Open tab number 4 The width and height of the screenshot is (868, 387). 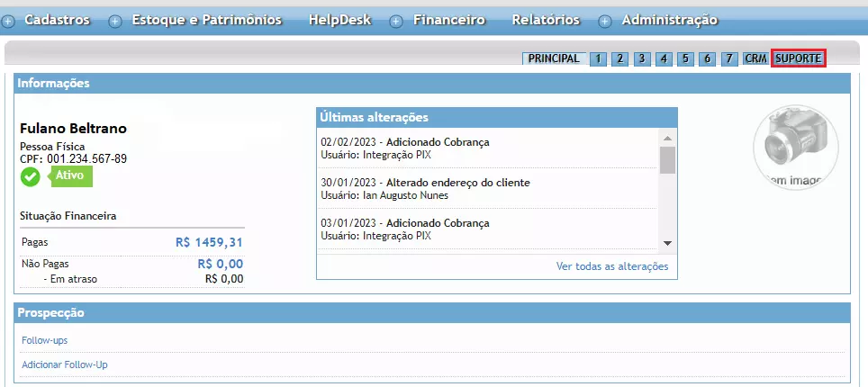point(664,58)
